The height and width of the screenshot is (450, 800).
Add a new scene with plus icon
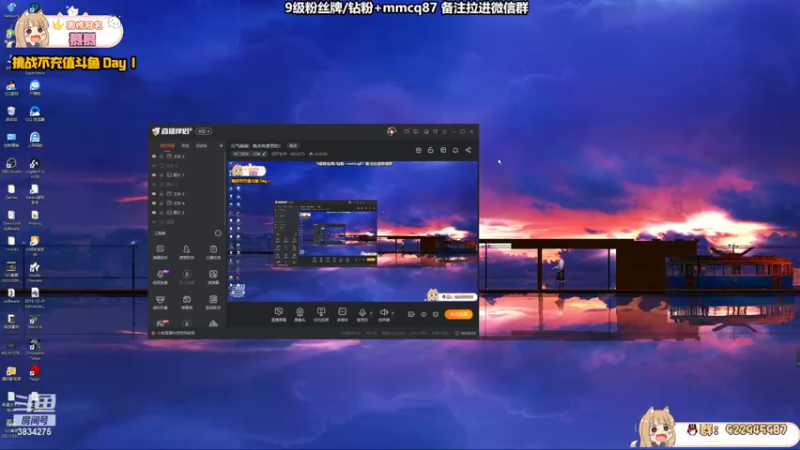(221, 145)
